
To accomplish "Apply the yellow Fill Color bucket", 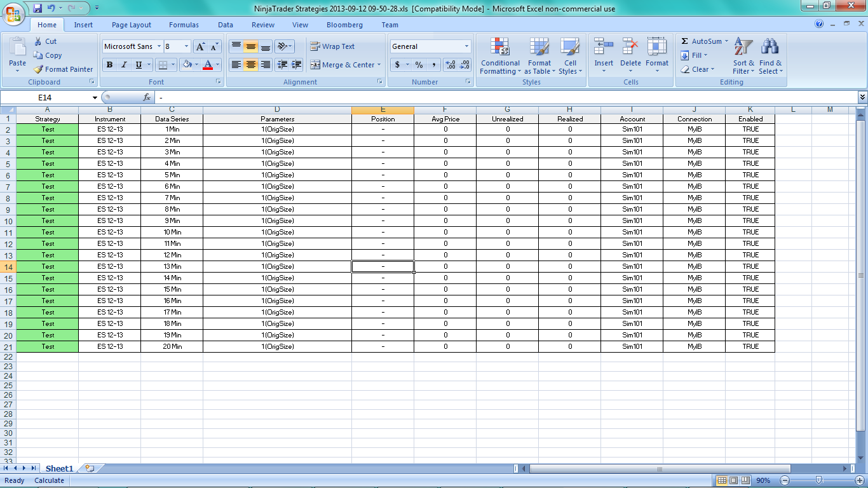I will 187,65.
